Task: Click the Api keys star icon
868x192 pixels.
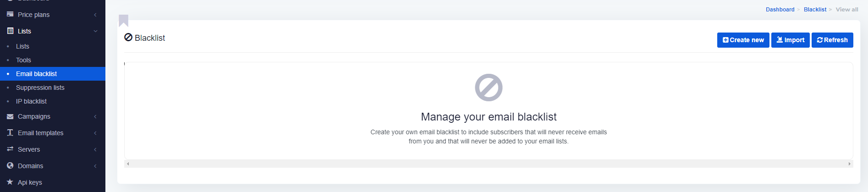Action: click(x=10, y=182)
